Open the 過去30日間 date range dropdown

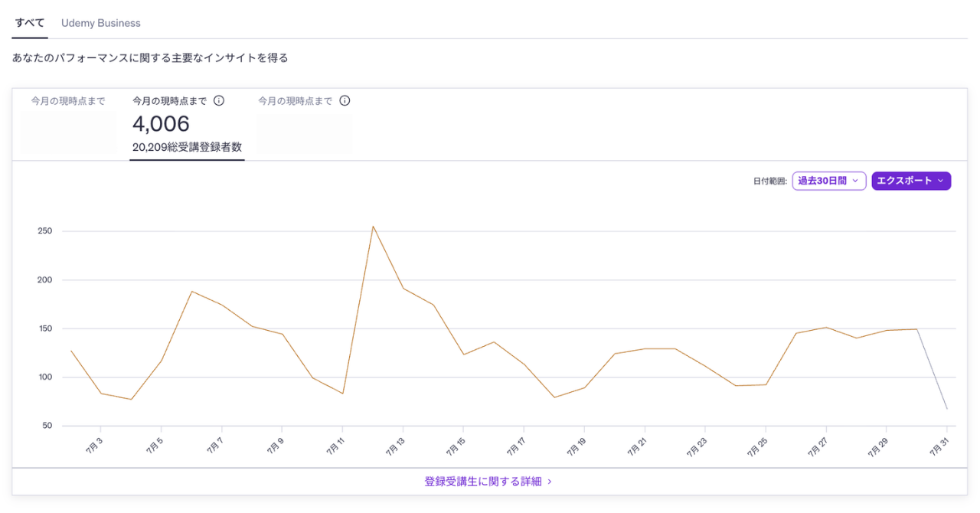[x=829, y=181]
